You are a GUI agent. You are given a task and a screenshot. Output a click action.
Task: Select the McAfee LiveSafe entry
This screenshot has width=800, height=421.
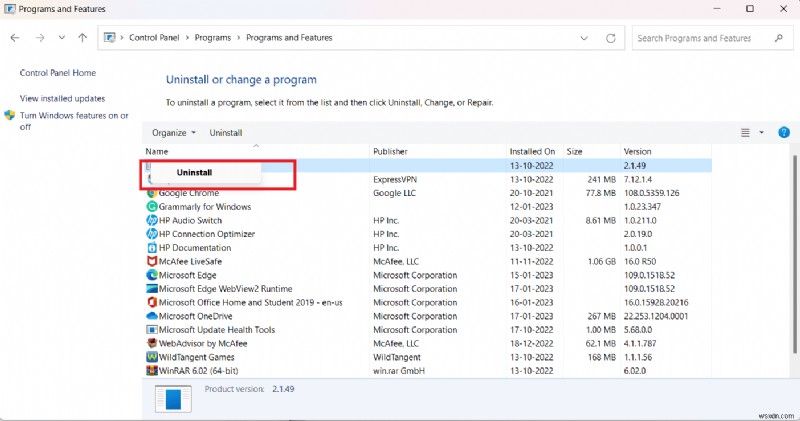[x=190, y=261]
